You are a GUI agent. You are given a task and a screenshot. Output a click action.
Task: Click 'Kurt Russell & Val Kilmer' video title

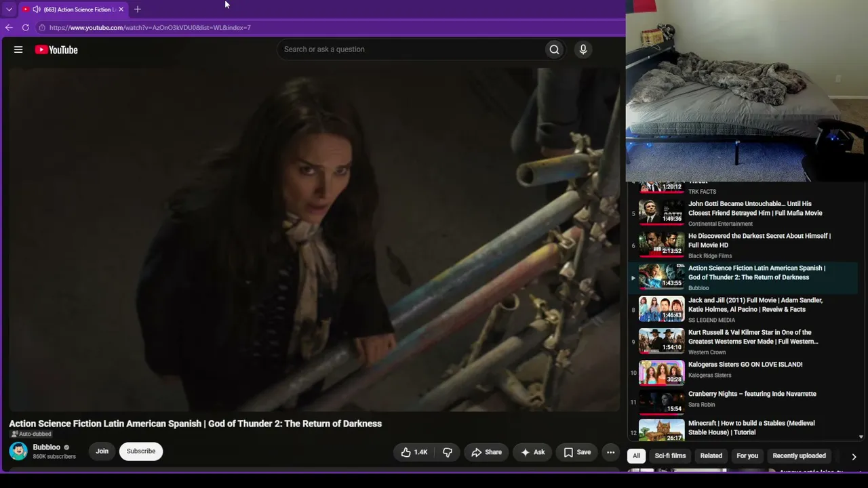[x=753, y=337]
